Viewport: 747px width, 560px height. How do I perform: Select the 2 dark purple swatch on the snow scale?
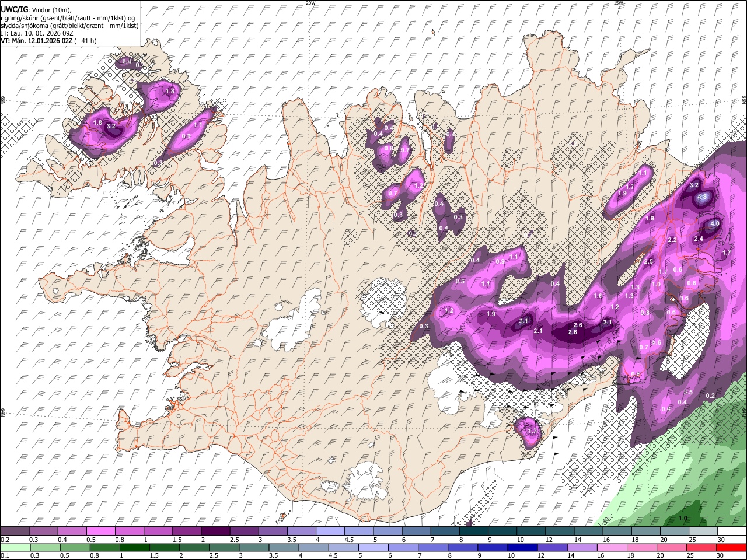215,531
